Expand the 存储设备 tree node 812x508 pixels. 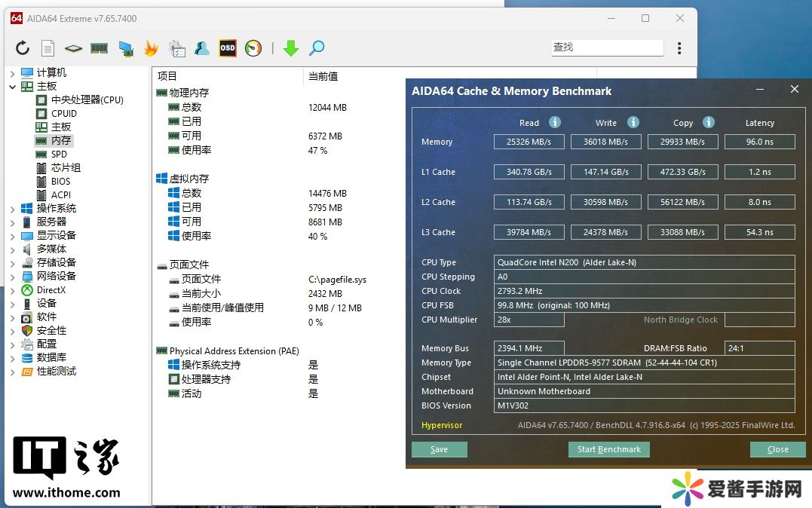point(13,263)
